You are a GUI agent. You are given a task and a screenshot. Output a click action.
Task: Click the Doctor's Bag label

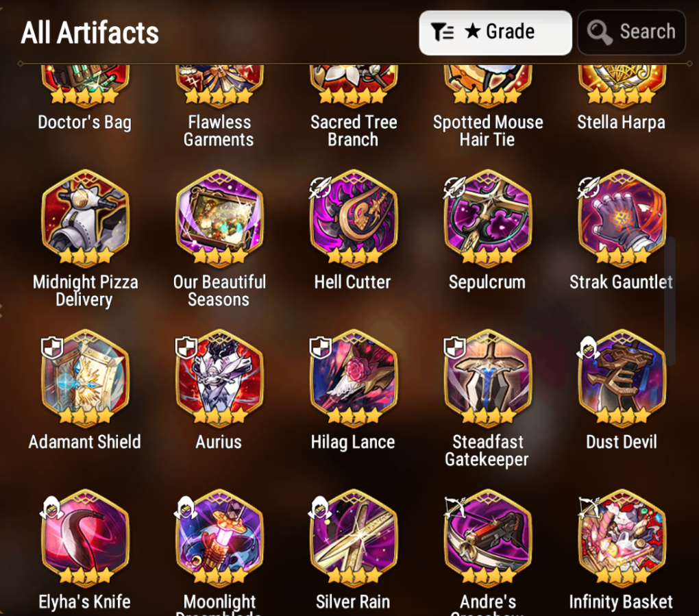pyautogui.click(x=85, y=122)
